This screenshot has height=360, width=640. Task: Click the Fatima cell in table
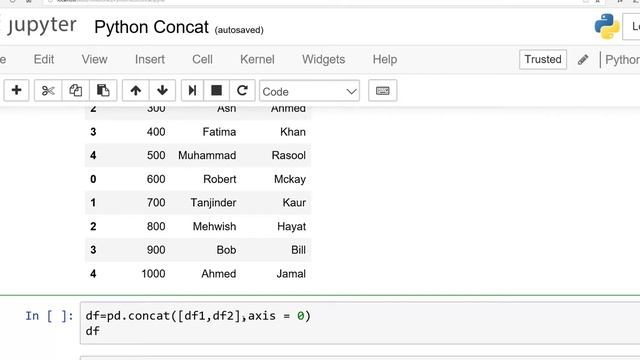click(219, 132)
